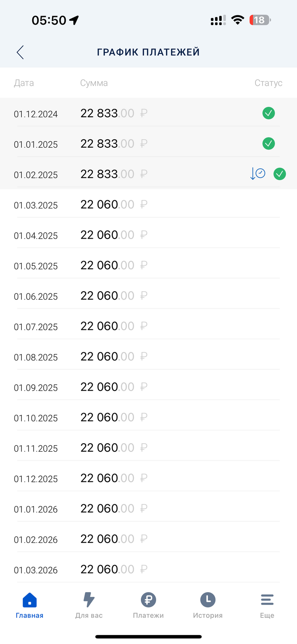Screen dimensions: 297x644
Task: Tap the Статус column header
Action: click(x=268, y=83)
